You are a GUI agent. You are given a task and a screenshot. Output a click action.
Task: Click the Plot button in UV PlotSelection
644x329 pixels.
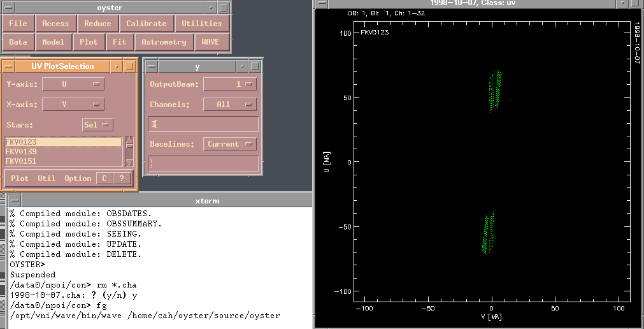click(20, 179)
